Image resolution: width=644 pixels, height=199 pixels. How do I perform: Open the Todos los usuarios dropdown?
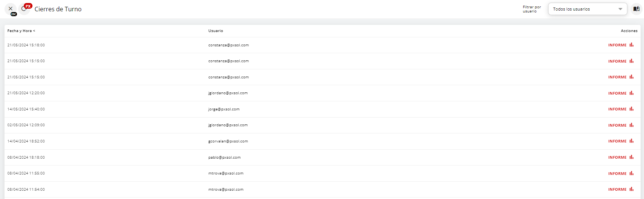point(587,9)
